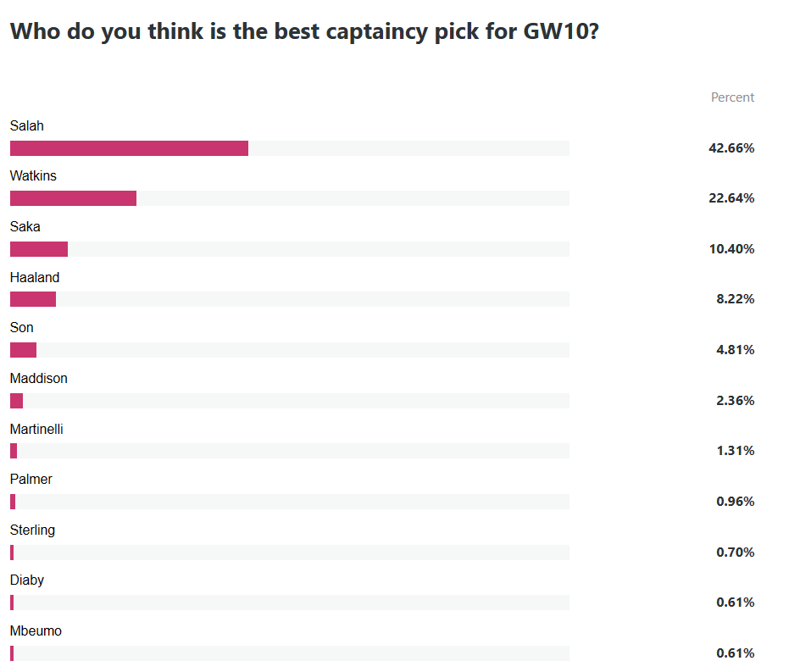Select the Mbeumo option label
The height and width of the screenshot is (672, 800).
36,630
